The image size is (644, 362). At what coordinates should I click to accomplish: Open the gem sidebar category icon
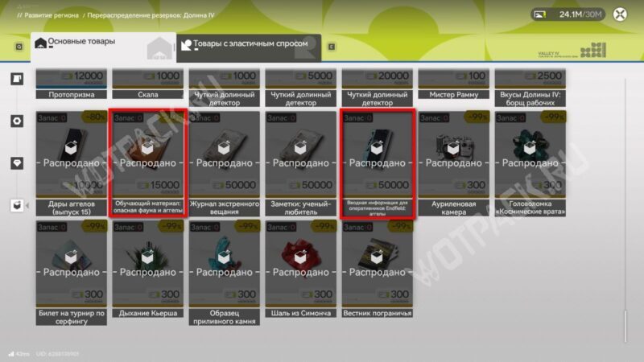click(x=17, y=163)
